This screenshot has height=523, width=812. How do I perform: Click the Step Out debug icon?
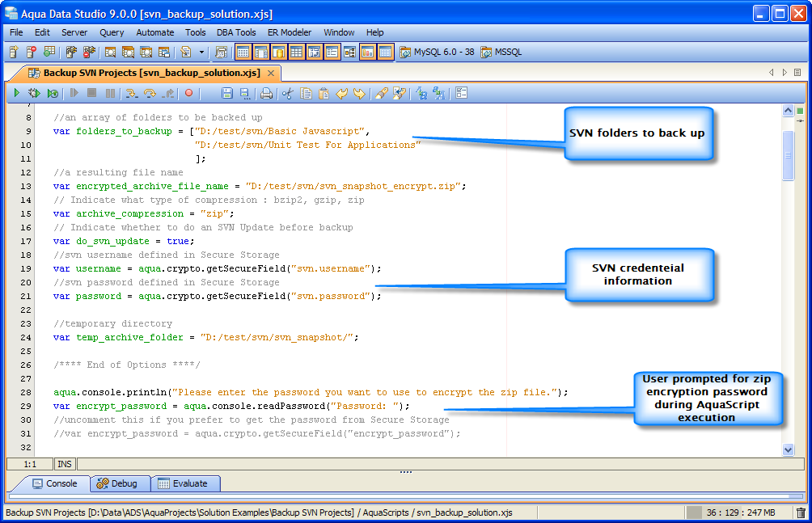[167, 93]
